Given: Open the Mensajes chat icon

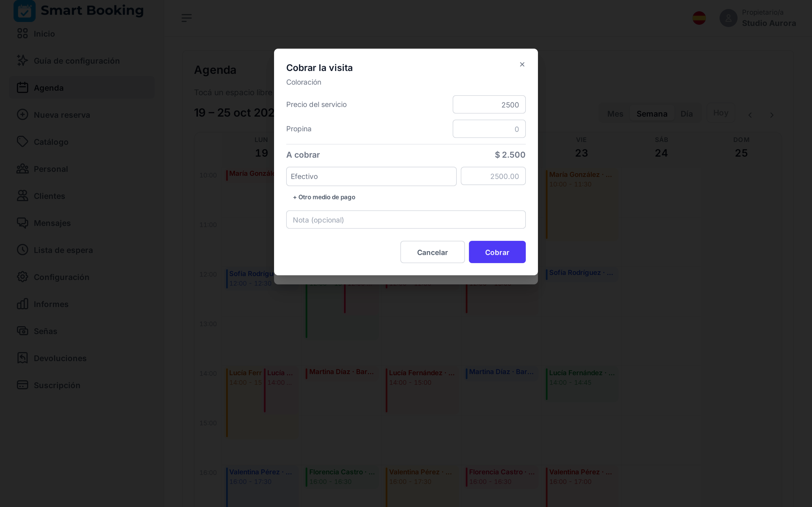Looking at the screenshot, I should pyautogui.click(x=23, y=223).
